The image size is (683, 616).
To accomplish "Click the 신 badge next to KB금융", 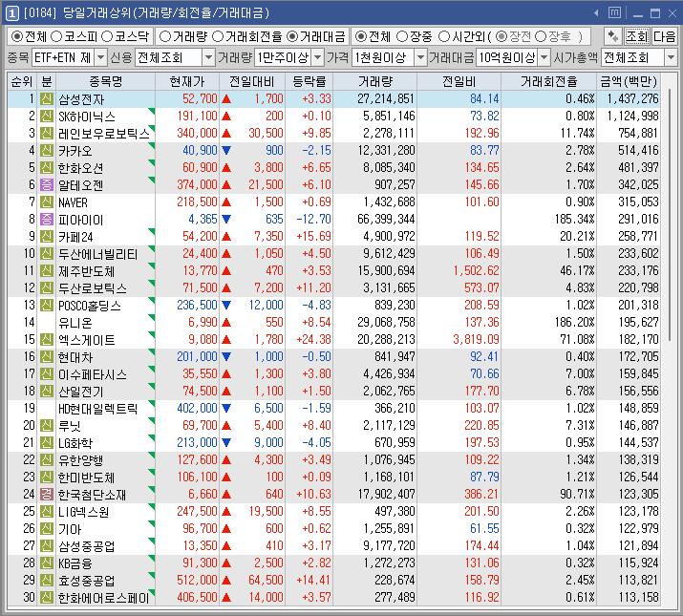I will [x=47, y=563].
